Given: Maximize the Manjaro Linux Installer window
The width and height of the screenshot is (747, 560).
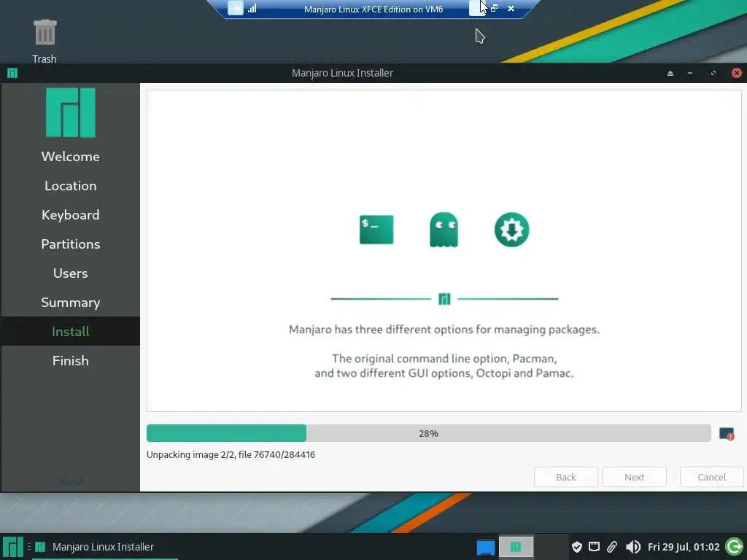Looking at the screenshot, I should point(713,74).
